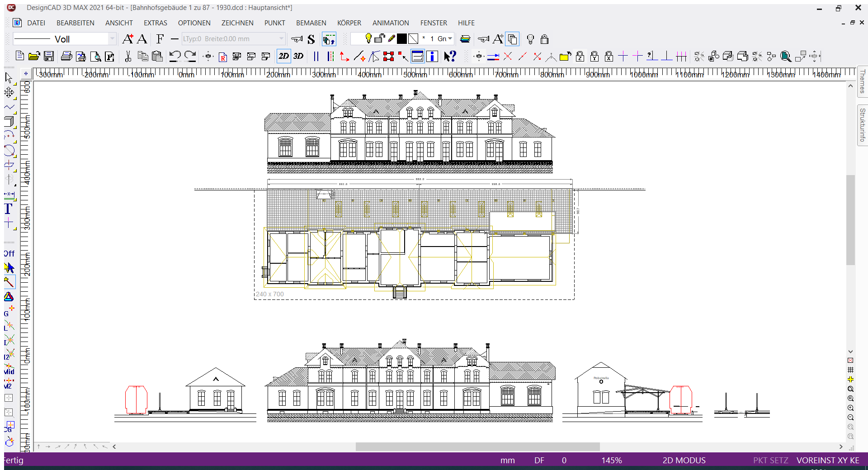The height and width of the screenshot is (470, 868).
Task: Open the 3D box solid tool
Action: pyautogui.click(x=9, y=121)
